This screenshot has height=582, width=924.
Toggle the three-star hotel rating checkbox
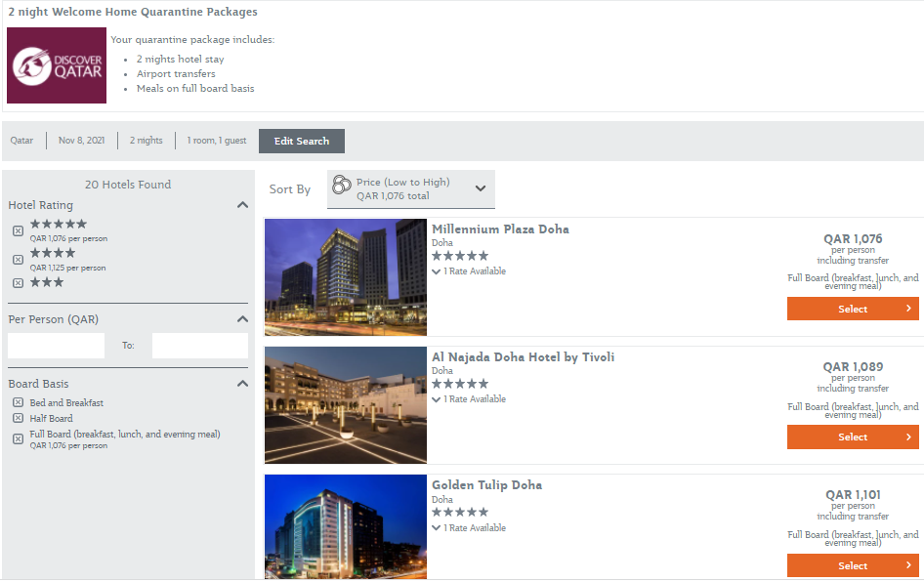coord(19,283)
